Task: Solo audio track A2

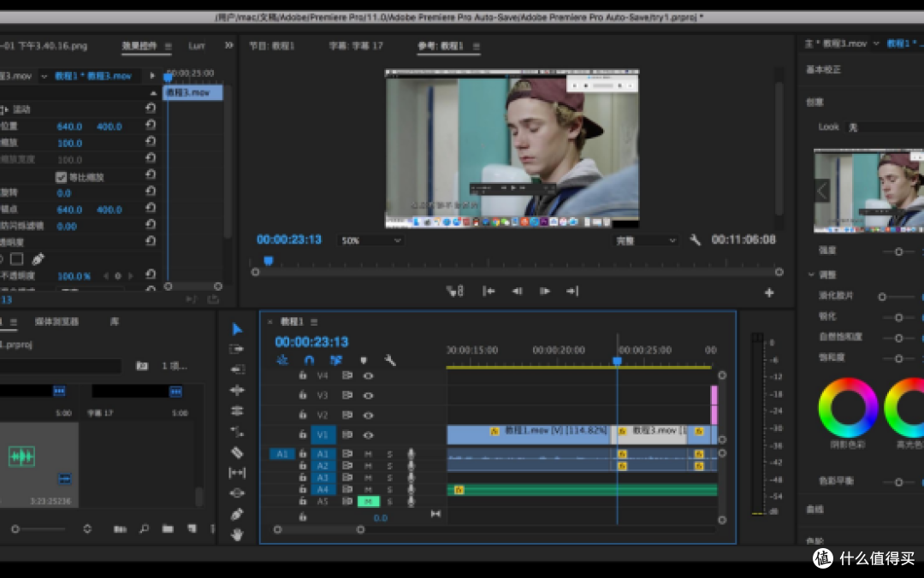Action: (x=389, y=466)
